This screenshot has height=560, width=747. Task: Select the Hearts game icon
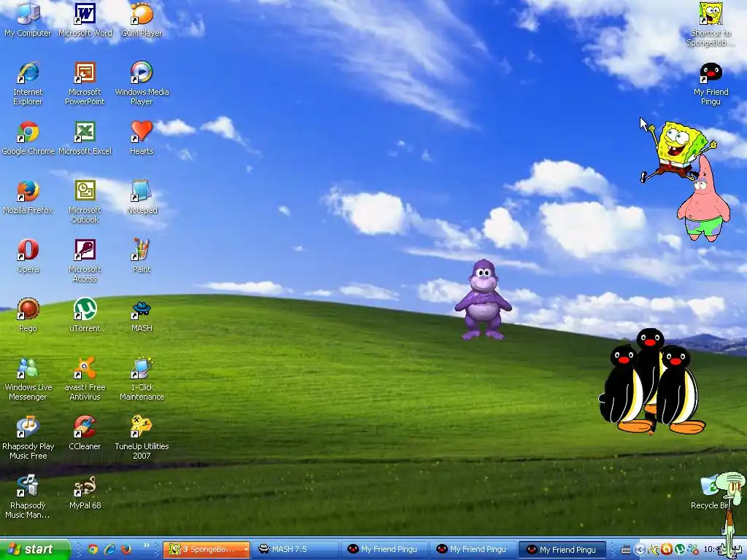[x=142, y=138]
